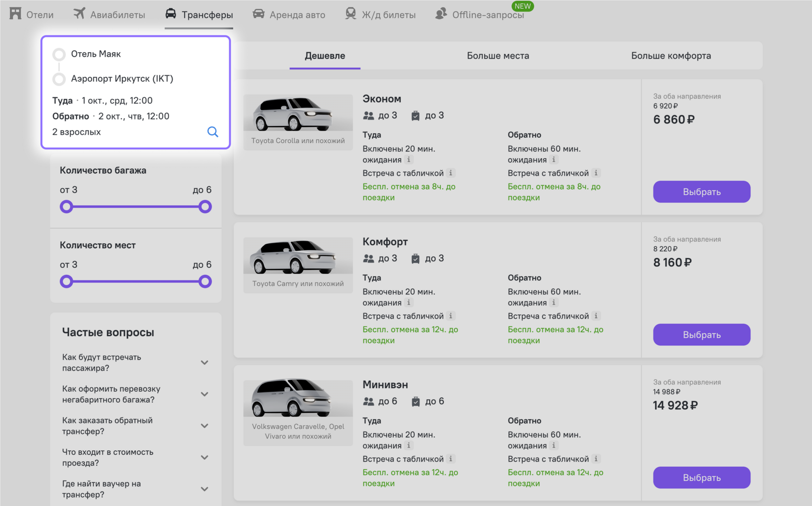Click the right handle of Количество мест slider
Screen dimensions: 812x506
(205, 282)
